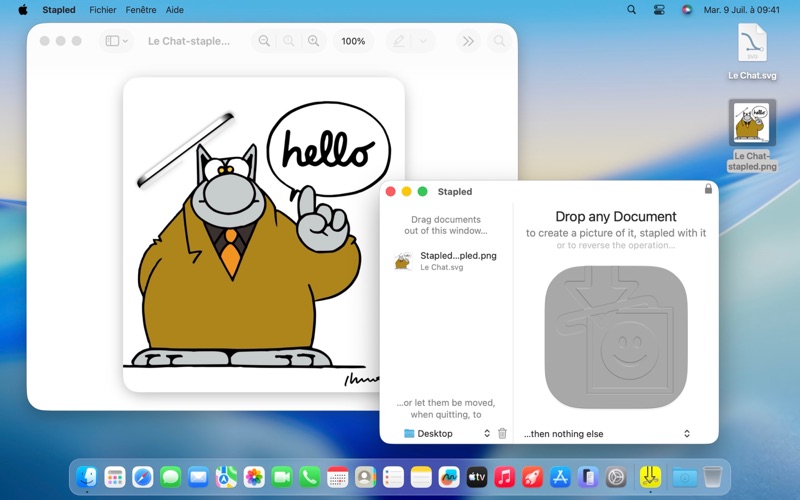This screenshot has height=500, width=800.
Task: Open Notes from the Dock
Action: pyautogui.click(x=421, y=478)
